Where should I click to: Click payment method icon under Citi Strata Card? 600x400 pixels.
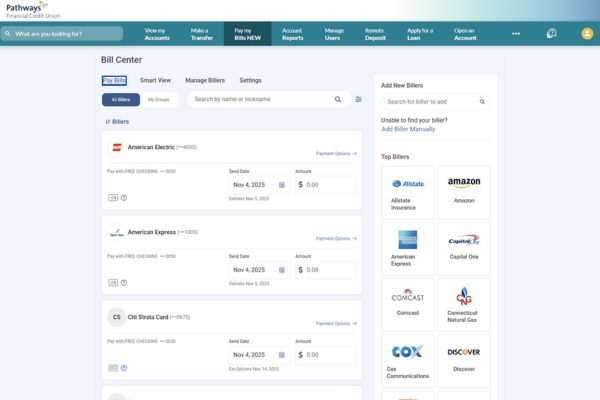(x=113, y=368)
